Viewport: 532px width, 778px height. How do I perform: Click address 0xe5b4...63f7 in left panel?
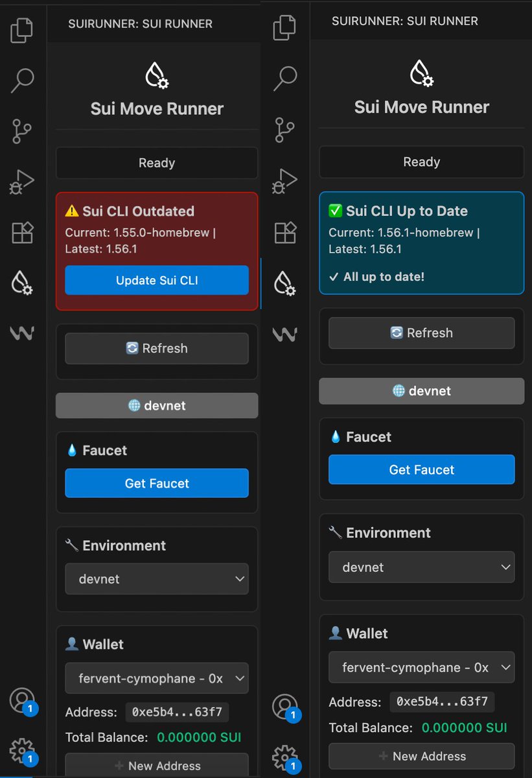(x=177, y=711)
